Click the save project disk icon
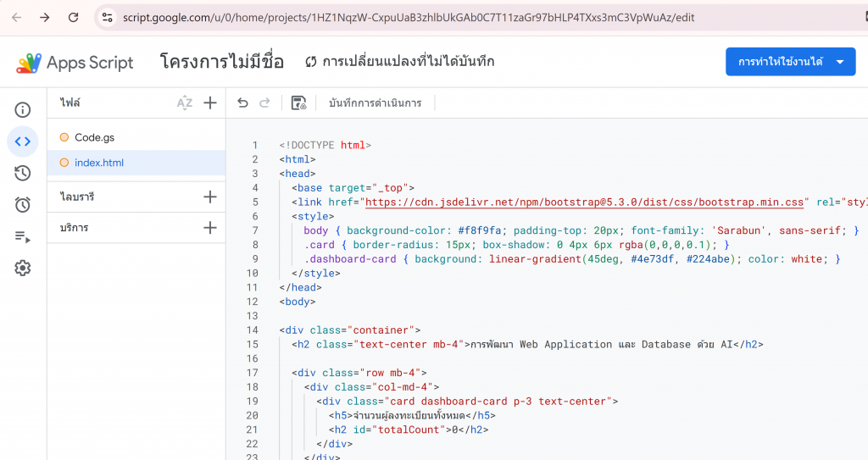Screen dimensions: 868x460 click(298, 103)
